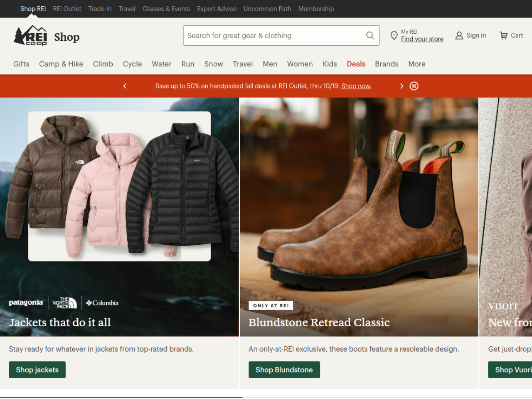Screen dimensions: 532x399
Task: Select the Shop REI tab
Action: 33,9
